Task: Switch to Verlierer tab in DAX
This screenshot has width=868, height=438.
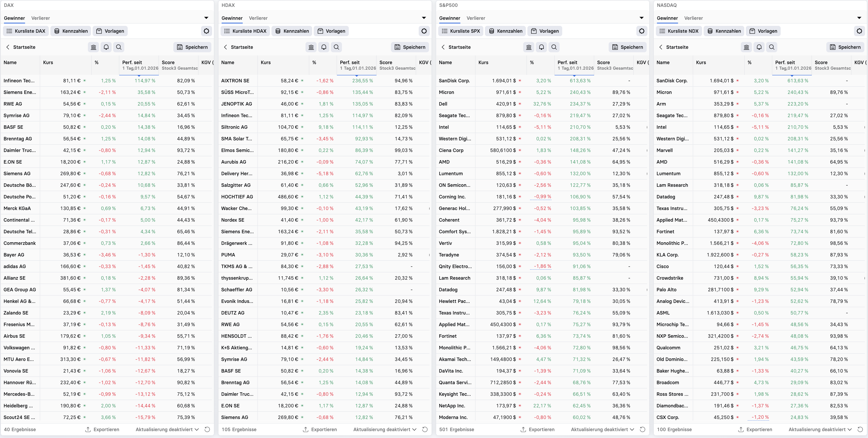Action: [x=40, y=18]
